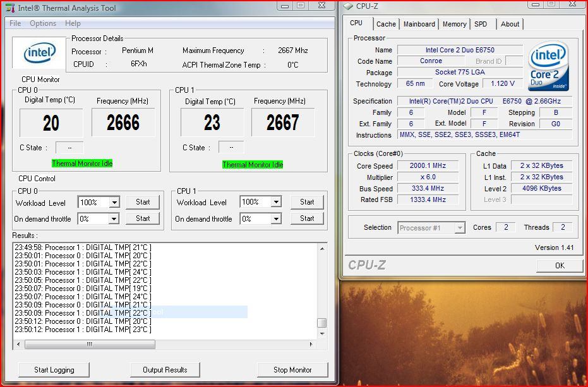Viewport: 588px width, 387px height.
Task: Click the Bus Speed value 333.4 MHz
Action: tap(428, 188)
